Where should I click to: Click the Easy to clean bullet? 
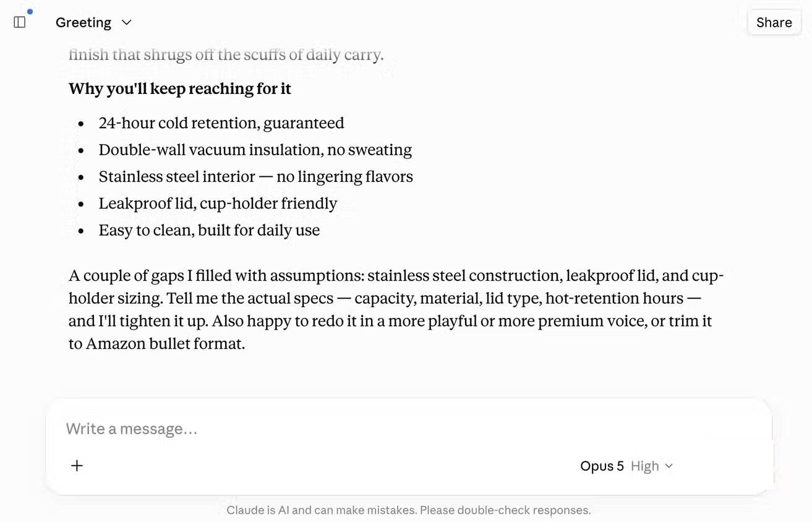click(x=209, y=231)
